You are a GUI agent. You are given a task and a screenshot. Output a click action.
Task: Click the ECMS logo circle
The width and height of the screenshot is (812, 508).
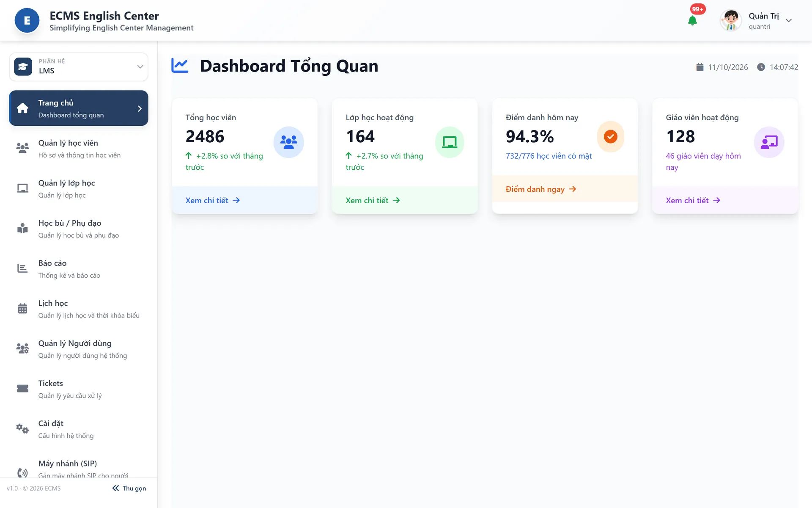(x=27, y=20)
